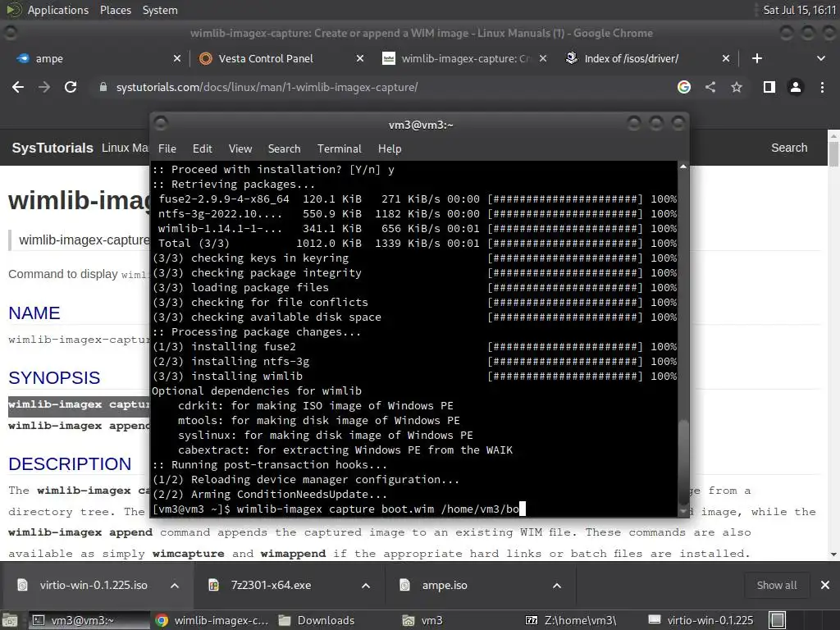Click terminal scrollbar up arrow
The height and width of the screenshot is (630, 840).
tap(683, 167)
